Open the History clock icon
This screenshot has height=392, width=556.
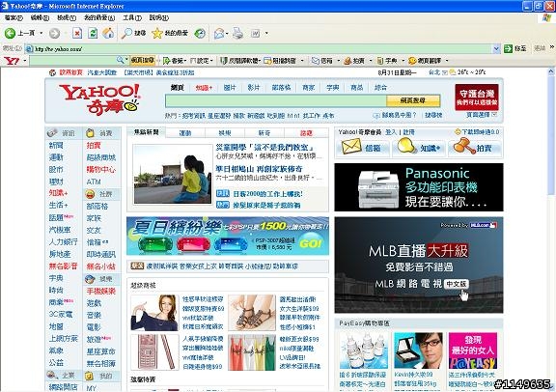(200, 34)
